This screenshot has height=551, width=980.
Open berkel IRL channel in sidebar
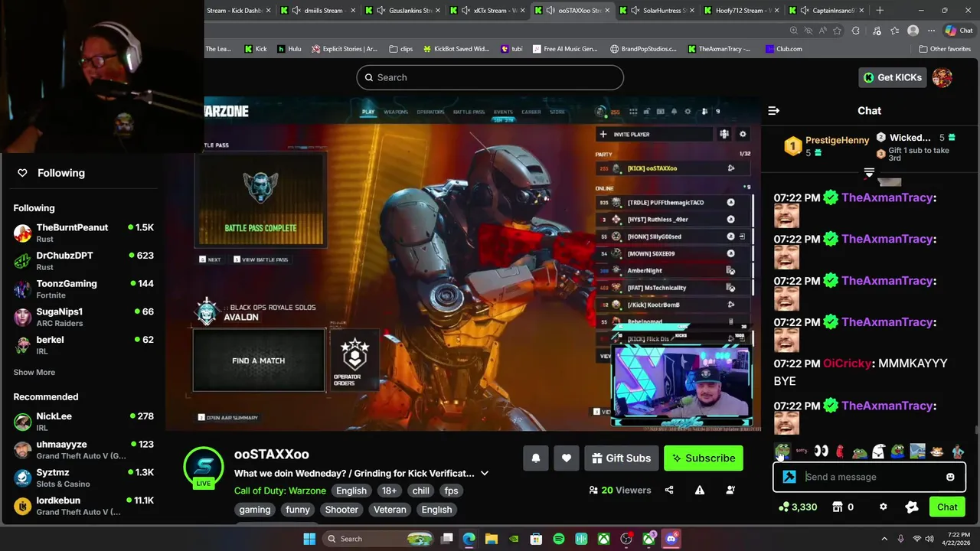click(x=83, y=345)
